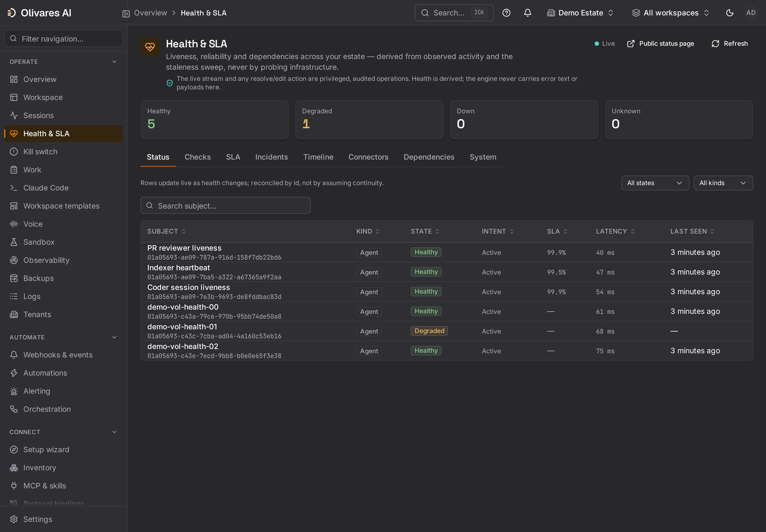This screenshot has height=532, width=766.
Task: Click the Inventory boxes icon
Action: tap(14, 468)
